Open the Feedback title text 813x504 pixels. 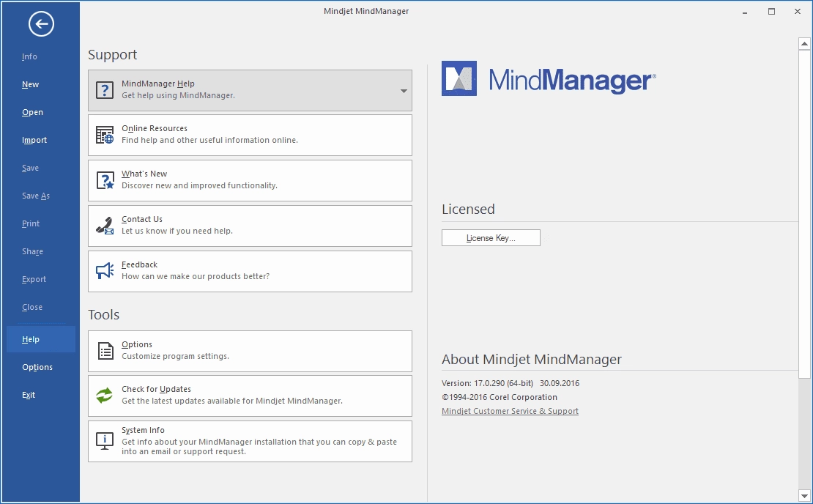[x=139, y=264]
